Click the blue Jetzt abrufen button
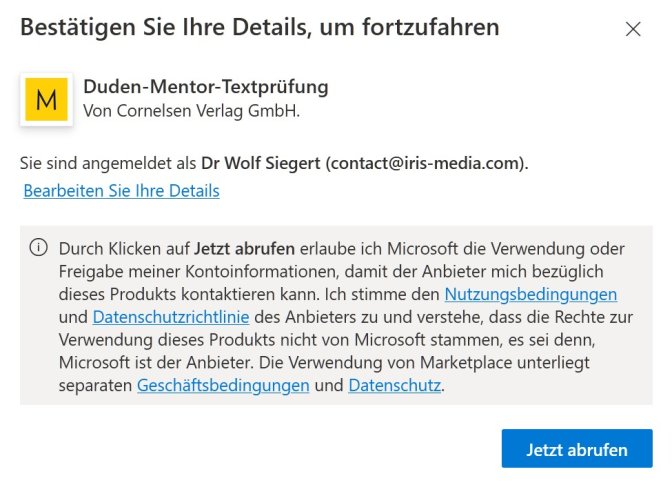Image resolution: width=672 pixels, height=485 pixels. (x=577, y=449)
